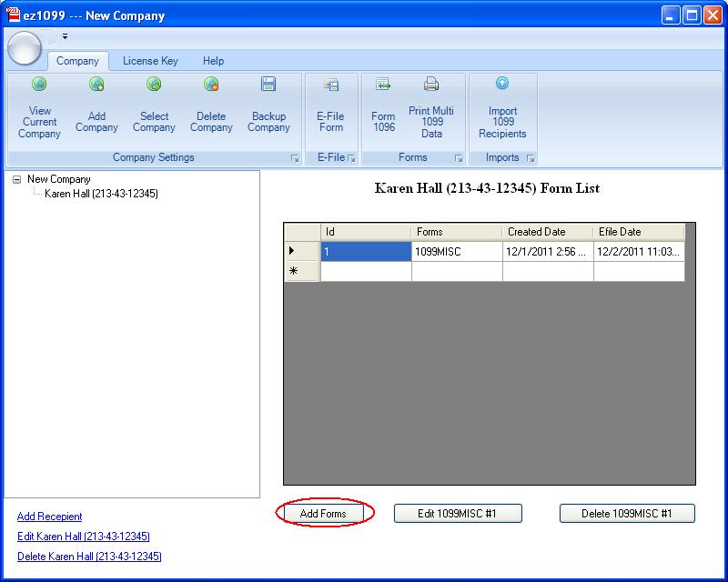Switch to the Company ribbon tab
Viewport: 728px width, 582px height.
[x=77, y=61]
